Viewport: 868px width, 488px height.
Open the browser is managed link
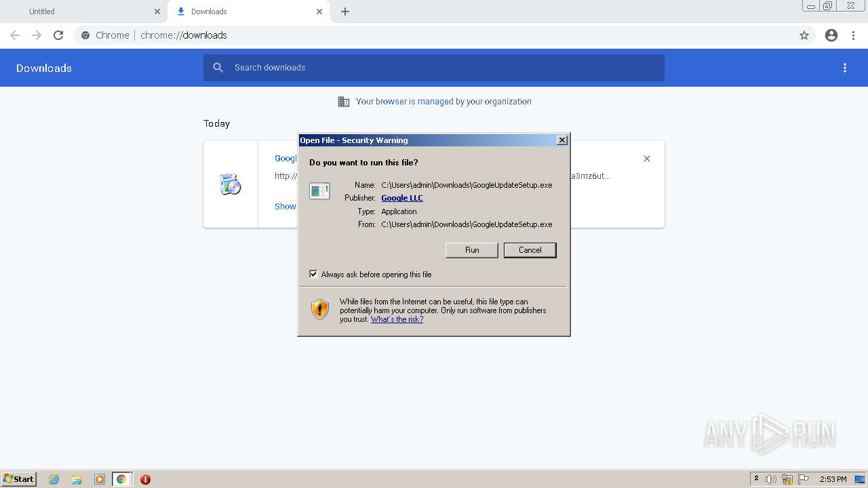point(414,102)
